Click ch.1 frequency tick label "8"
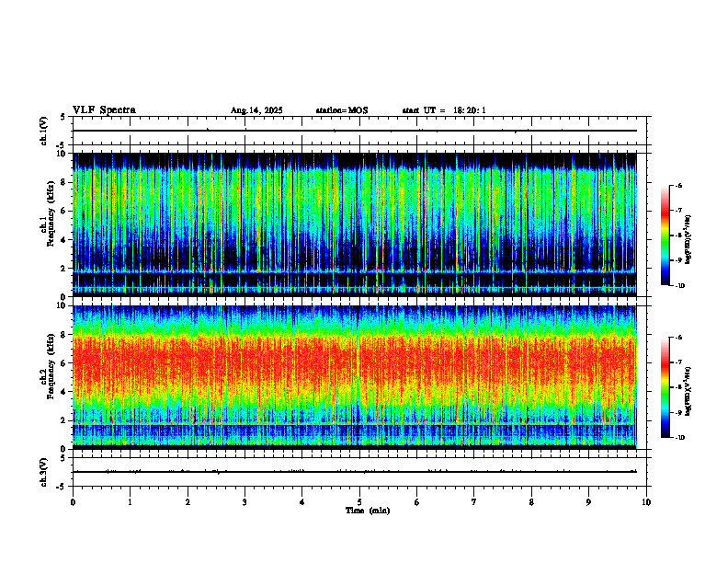Screen dimensions: 728x563 pyautogui.click(x=65, y=182)
